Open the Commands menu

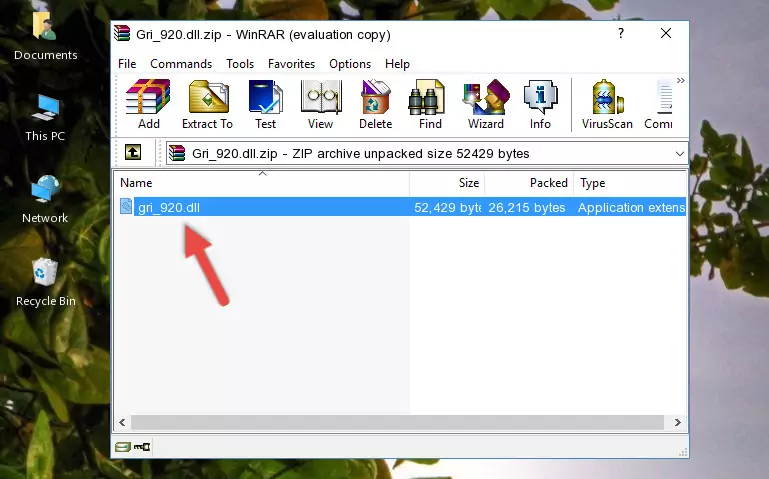coord(181,64)
